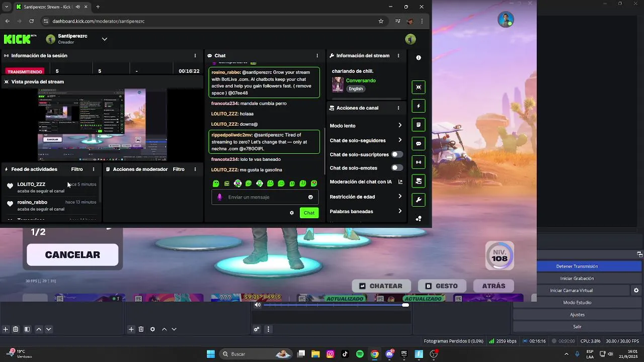644x362 pixels.
Task: Click Iniciar Cámara Virtual in OBS
Action: pyautogui.click(x=571, y=291)
